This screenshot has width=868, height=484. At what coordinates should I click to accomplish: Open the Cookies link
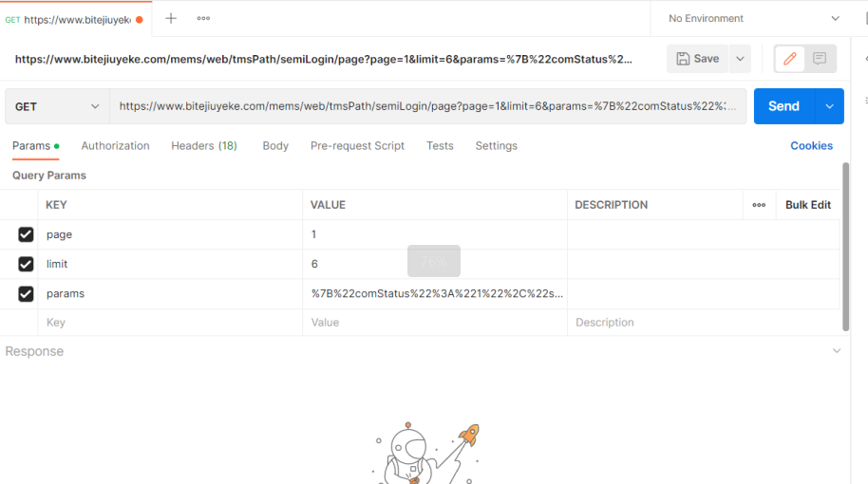pos(811,145)
